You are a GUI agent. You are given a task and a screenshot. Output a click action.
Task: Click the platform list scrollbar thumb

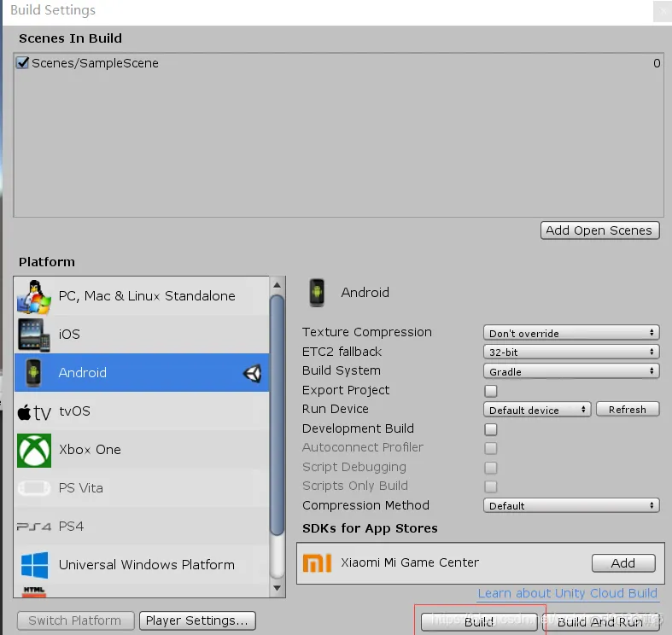[x=278, y=416]
